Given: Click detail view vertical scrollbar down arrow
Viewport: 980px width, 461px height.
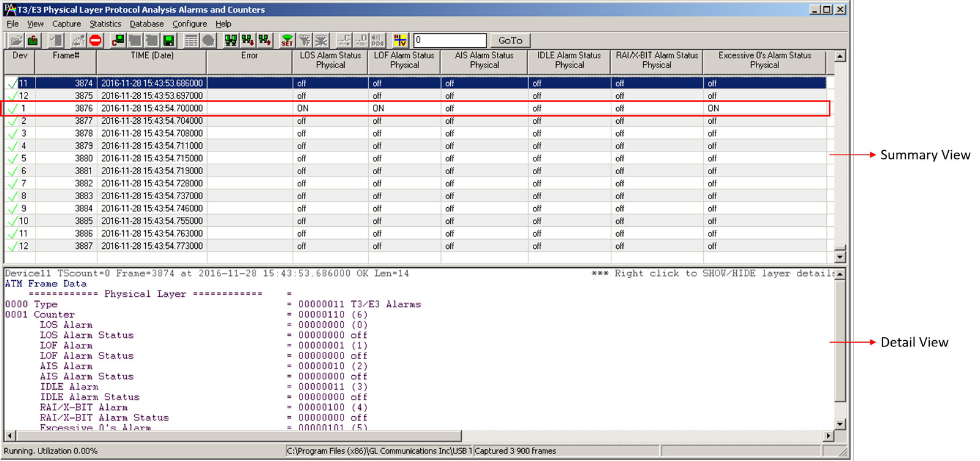Looking at the screenshot, I should 840,424.
